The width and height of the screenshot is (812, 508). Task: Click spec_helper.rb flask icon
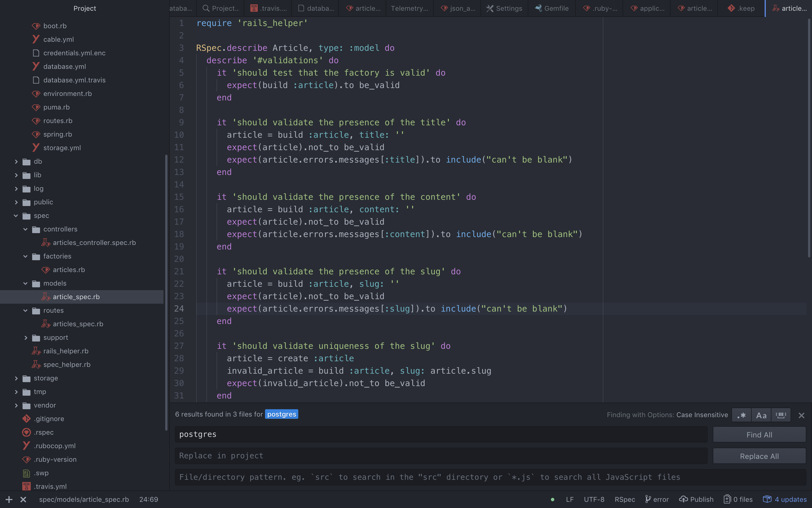[36, 365]
